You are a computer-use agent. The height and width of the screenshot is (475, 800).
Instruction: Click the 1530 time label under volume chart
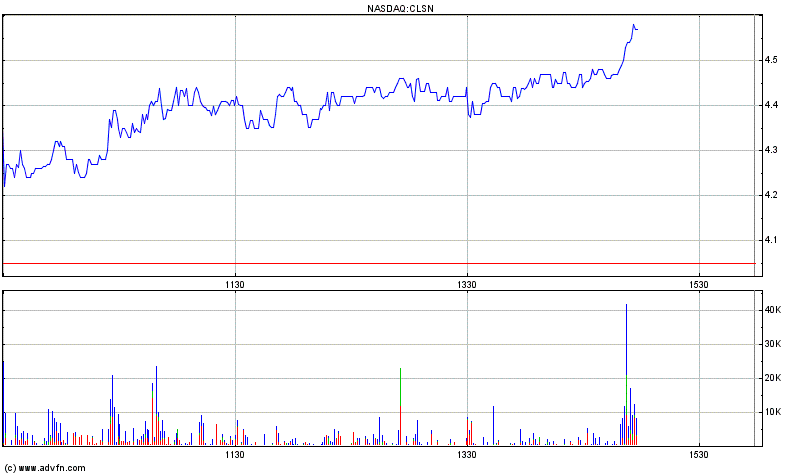[x=699, y=455]
